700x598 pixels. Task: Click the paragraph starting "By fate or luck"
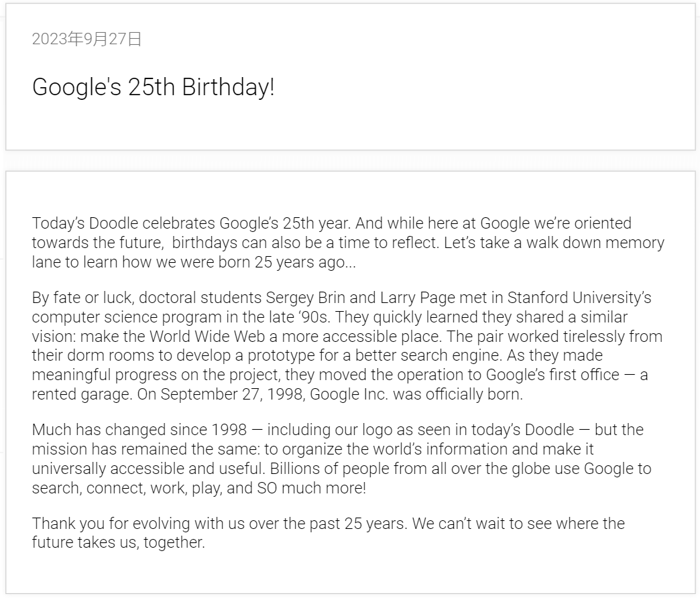[347, 346]
